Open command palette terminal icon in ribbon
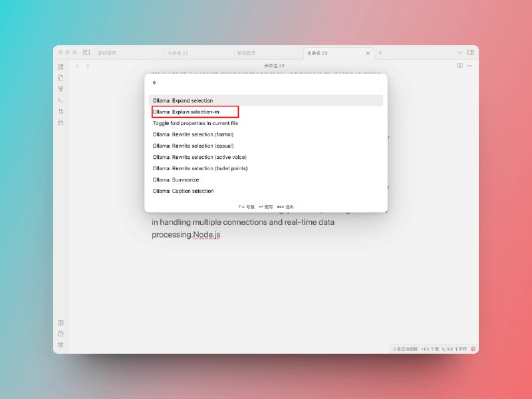This screenshot has height=399, width=532. tap(61, 100)
